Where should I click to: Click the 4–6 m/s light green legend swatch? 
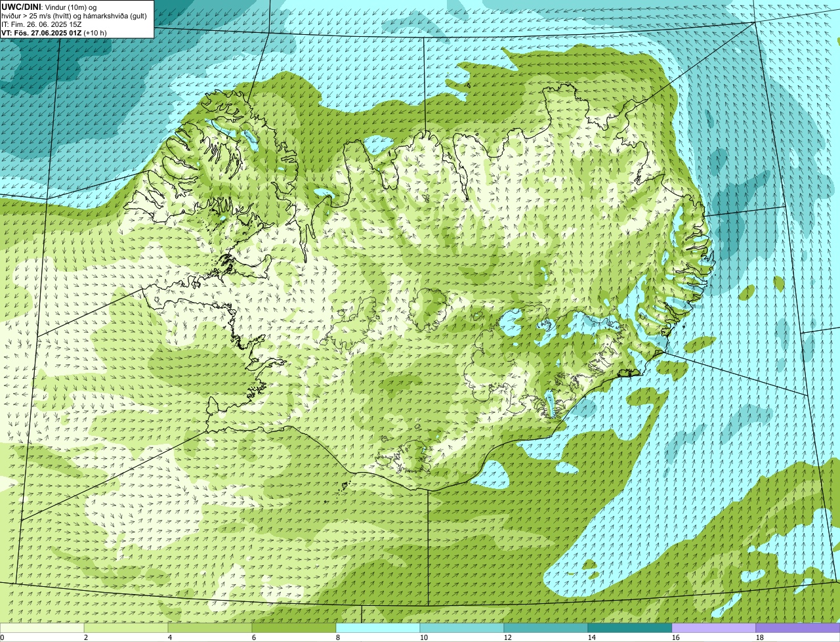tap(210, 628)
